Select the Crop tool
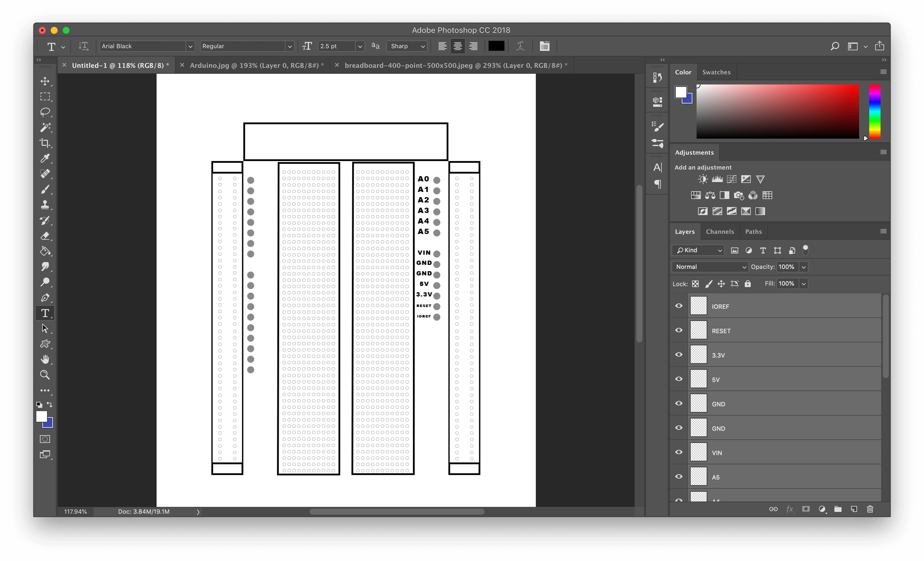The width and height of the screenshot is (924, 561). [45, 143]
